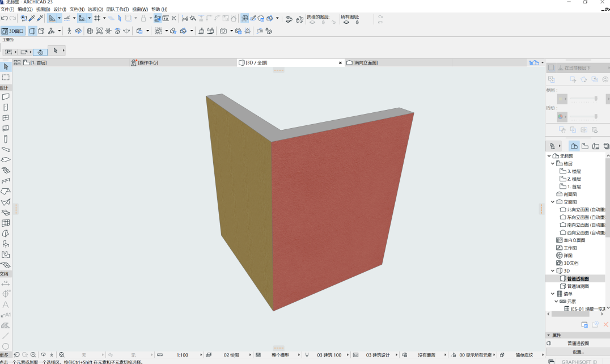The height and width of the screenshot is (364, 610).
Task: Click the navigator horizontal scrollbar
Action: [570, 314]
